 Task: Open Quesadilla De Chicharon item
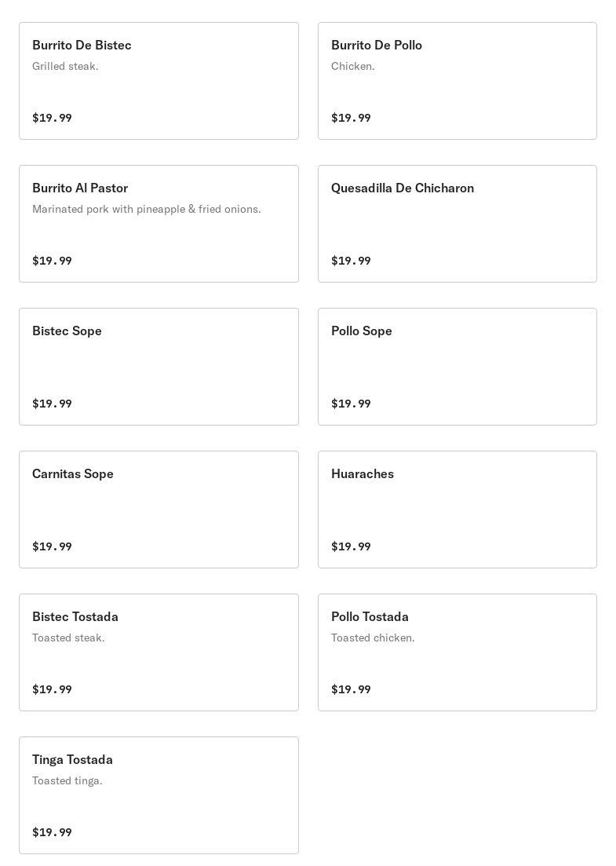tap(457, 224)
